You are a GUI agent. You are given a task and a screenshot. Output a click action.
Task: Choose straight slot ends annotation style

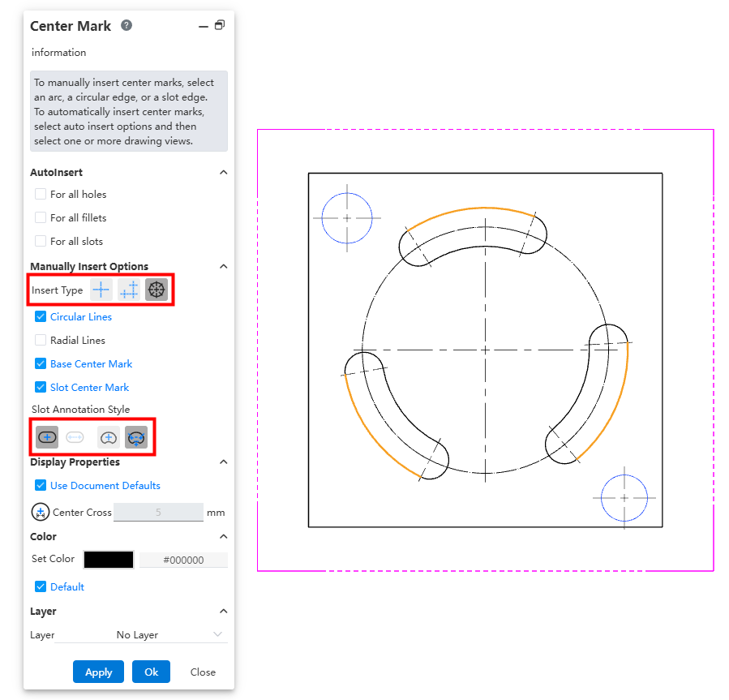pos(75,437)
